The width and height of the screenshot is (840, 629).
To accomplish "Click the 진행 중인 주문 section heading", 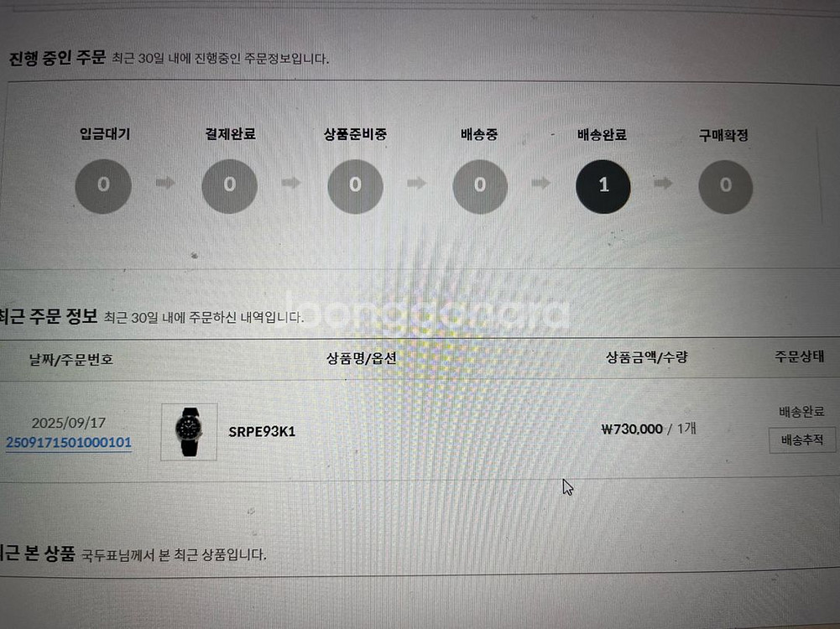I will (x=57, y=57).
